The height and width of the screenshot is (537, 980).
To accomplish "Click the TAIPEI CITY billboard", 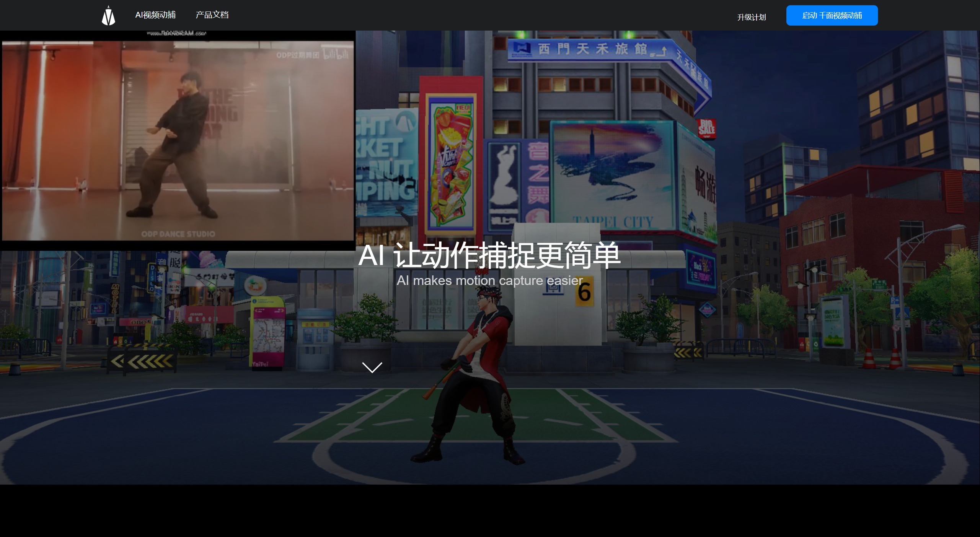I will (612, 176).
